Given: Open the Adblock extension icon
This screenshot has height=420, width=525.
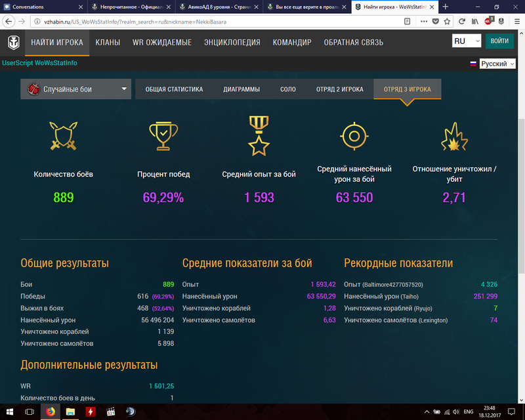Looking at the screenshot, I should click(488, 21).
